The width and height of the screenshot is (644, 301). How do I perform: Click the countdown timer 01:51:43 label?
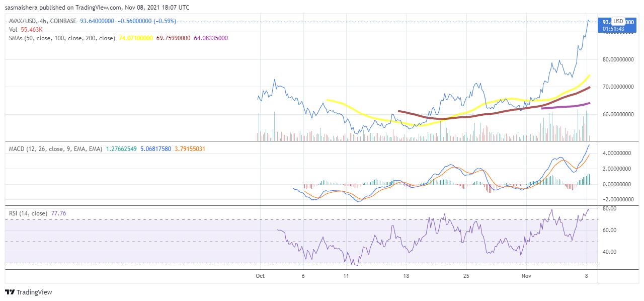613,29
